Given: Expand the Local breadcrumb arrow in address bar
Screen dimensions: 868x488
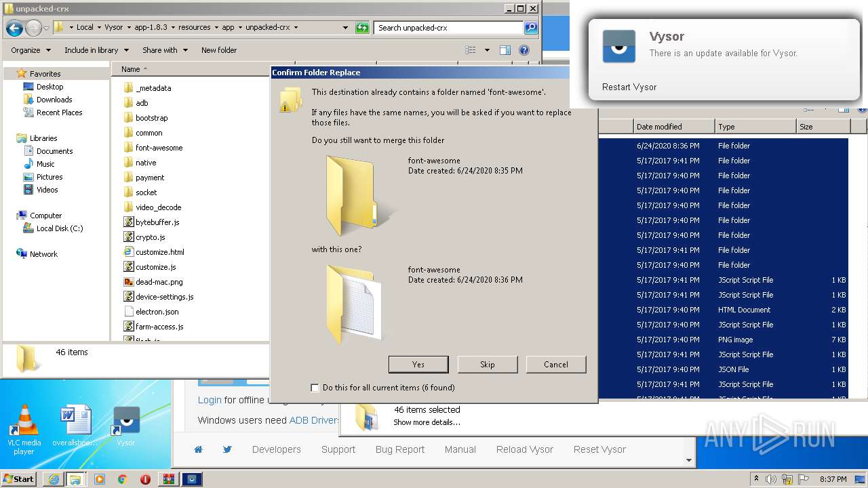Looking at the screenshot, I should click(99, 28).
